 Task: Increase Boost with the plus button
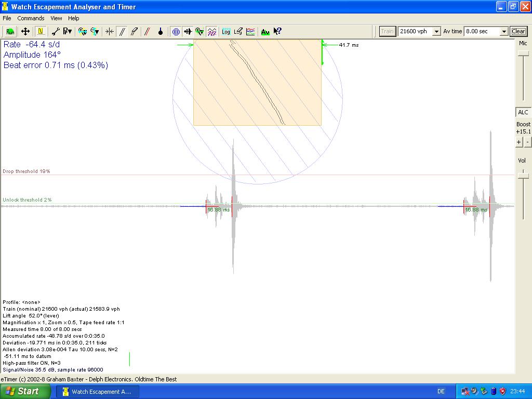coord(519,142)
